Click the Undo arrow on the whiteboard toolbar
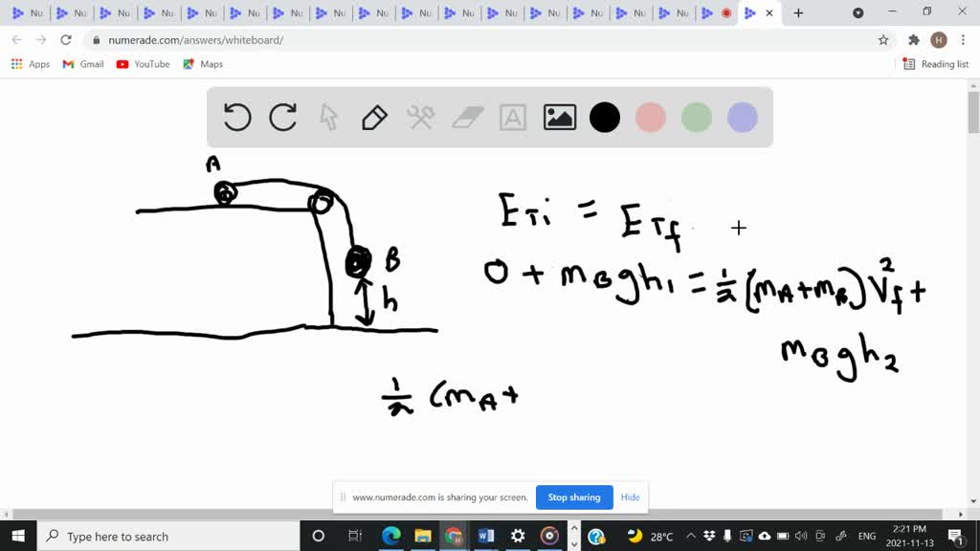980x551 pixels. click(237, 117)
